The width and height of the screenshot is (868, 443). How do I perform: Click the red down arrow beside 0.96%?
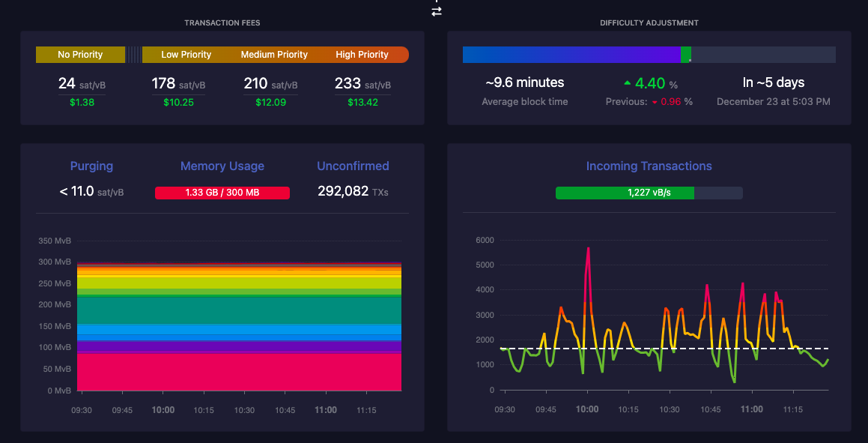pyautogui.click(x=655, y=103)
